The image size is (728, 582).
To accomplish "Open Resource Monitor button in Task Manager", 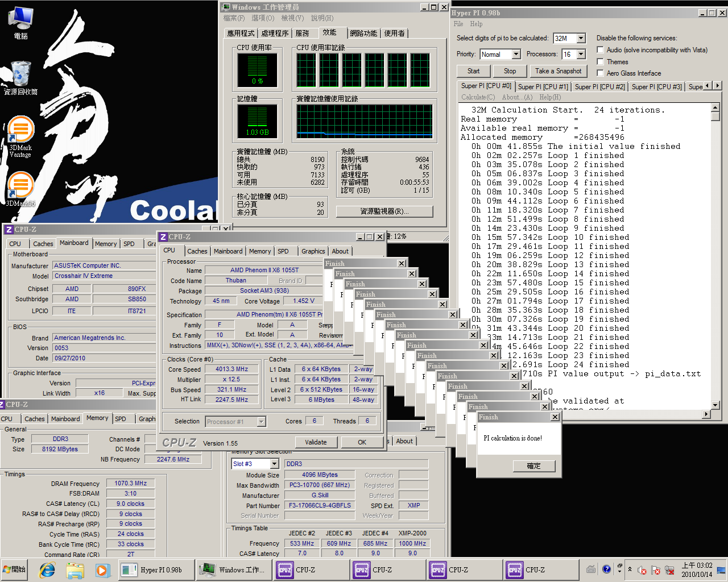I will click(384, 211).
